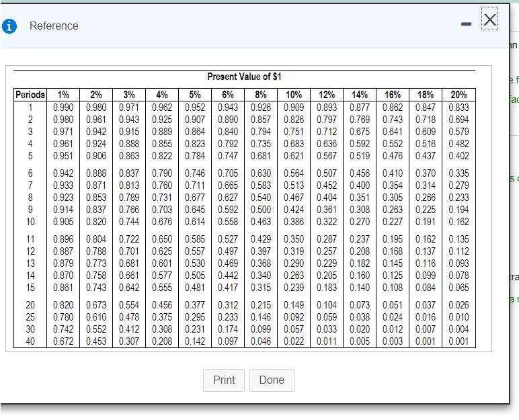Select the 3% column header
The width and height of the screenshot is (519, 420).
click(129, 95)
